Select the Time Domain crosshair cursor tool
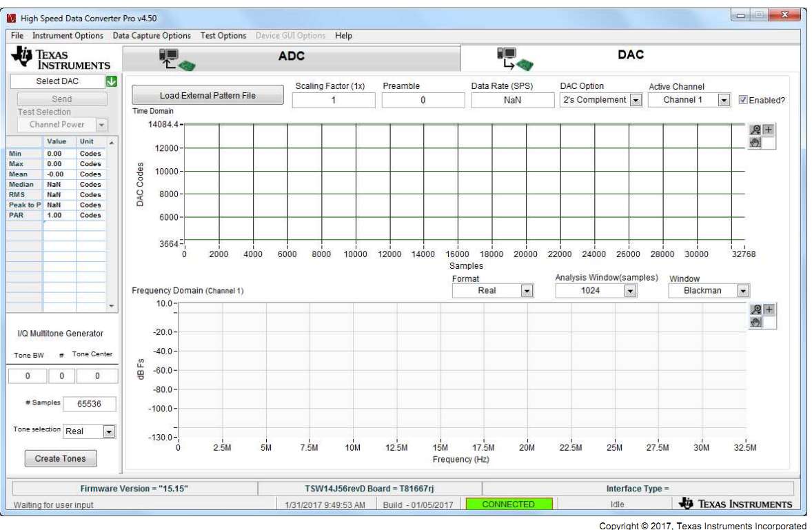This screenshot has width=812, height=530. [768, 130]
